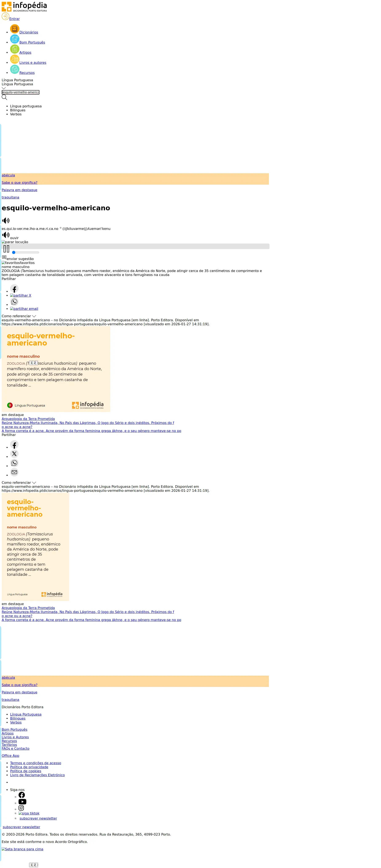
Task: Click the partilhar email link
Action: [24, 309]
